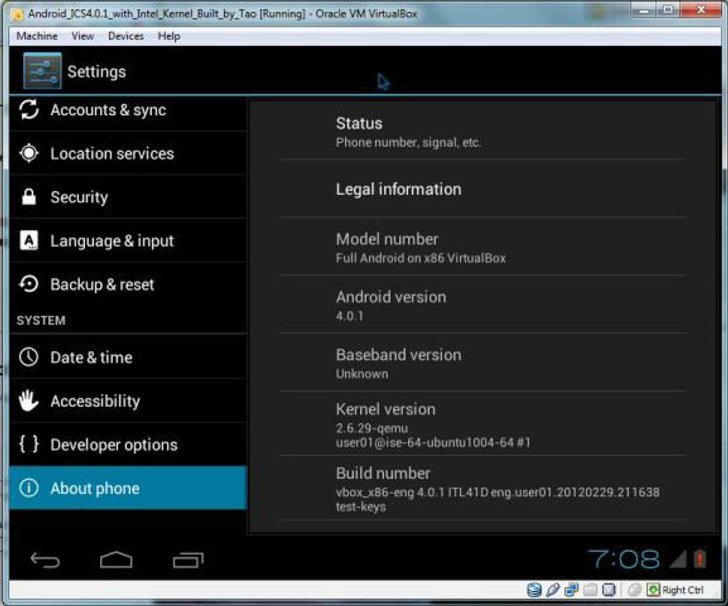Viewport: 728px width, 606px height.
Task: Tap the 7:08 clock in system bar
Action: point(624,559)
